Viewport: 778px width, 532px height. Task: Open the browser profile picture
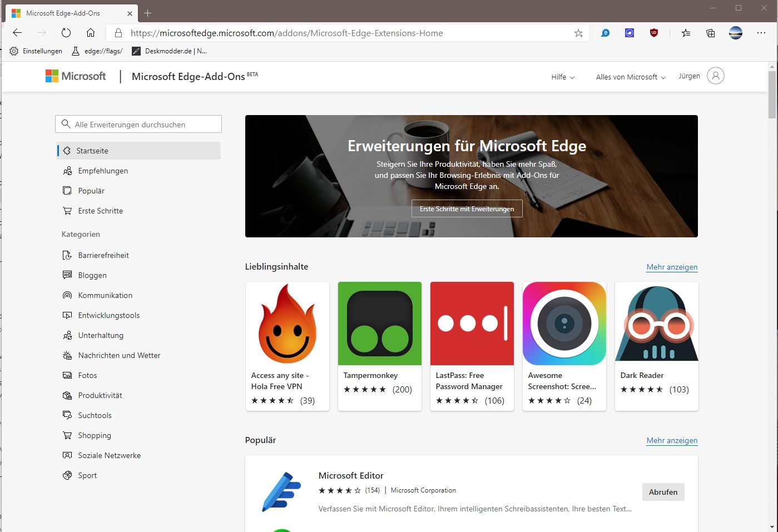[x=736, y=33]
